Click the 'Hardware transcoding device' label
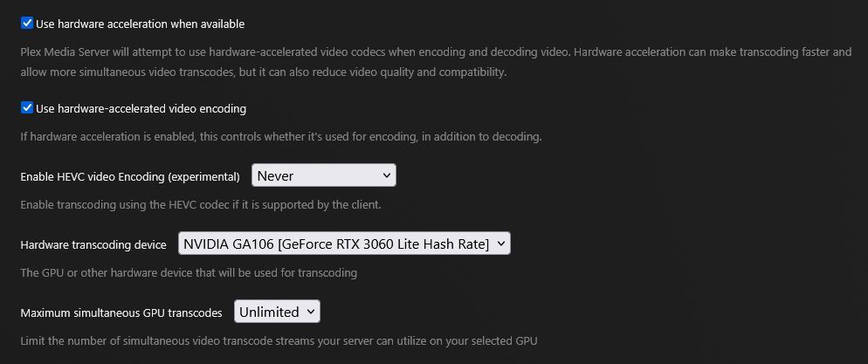Viewport: 868px width, 364px height. coord(93,244)
